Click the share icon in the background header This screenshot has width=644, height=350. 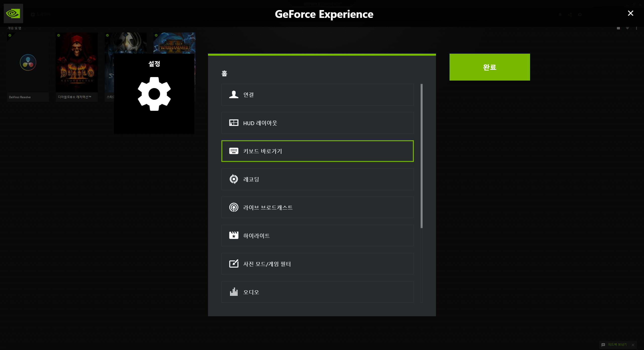click(x=570, y=15)
